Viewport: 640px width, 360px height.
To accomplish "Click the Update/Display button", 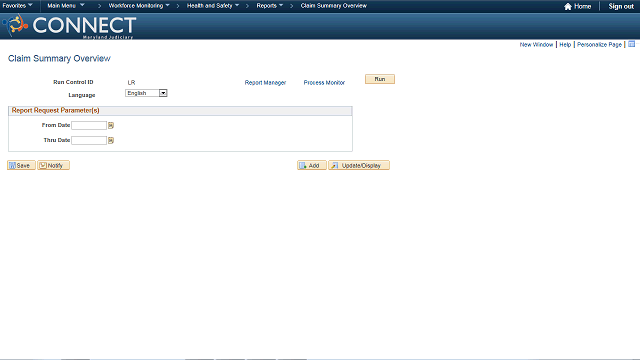I will pos(359,165).
